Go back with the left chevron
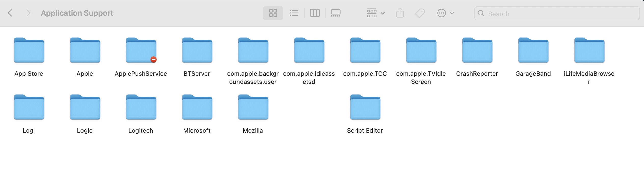Screen dimensions: 644x184 tap(10, 13)
